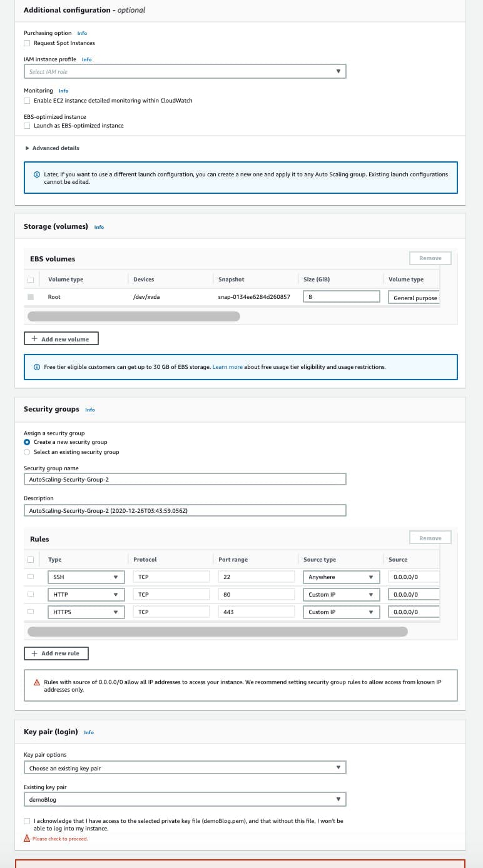The width and height of the screenshot is (483, 868).
Task: Open Info link next to Purchasing option
Action: (x=82, y=33)
